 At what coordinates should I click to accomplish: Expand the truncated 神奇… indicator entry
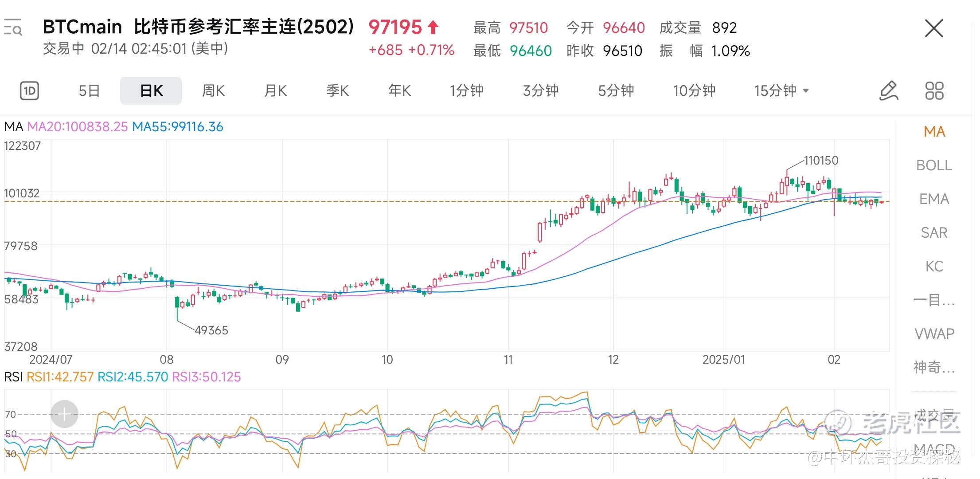(934, 367)
